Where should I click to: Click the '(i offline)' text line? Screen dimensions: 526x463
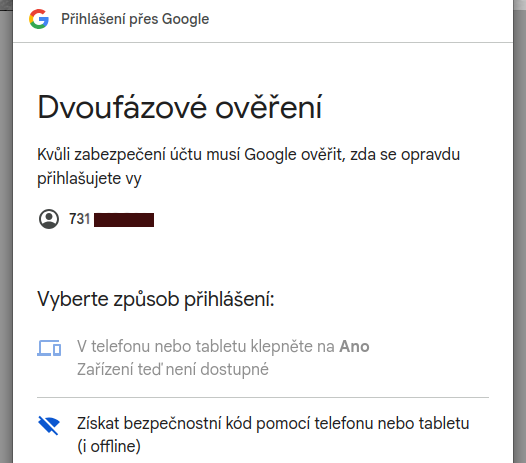click(x=109, y=446)
